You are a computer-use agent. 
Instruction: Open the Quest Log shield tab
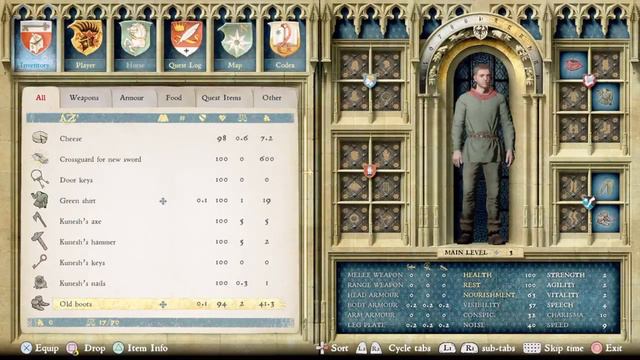pos(185,45)
